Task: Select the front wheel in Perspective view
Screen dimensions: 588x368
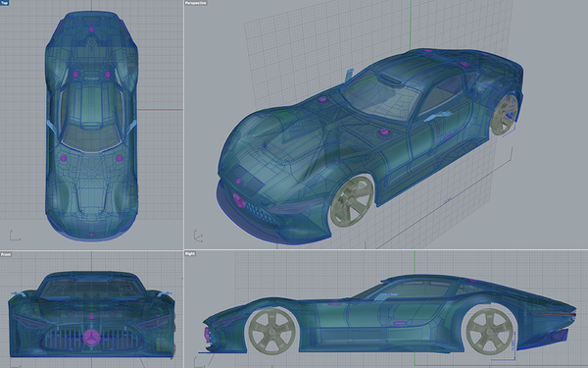Action: [x=352, y=201]
